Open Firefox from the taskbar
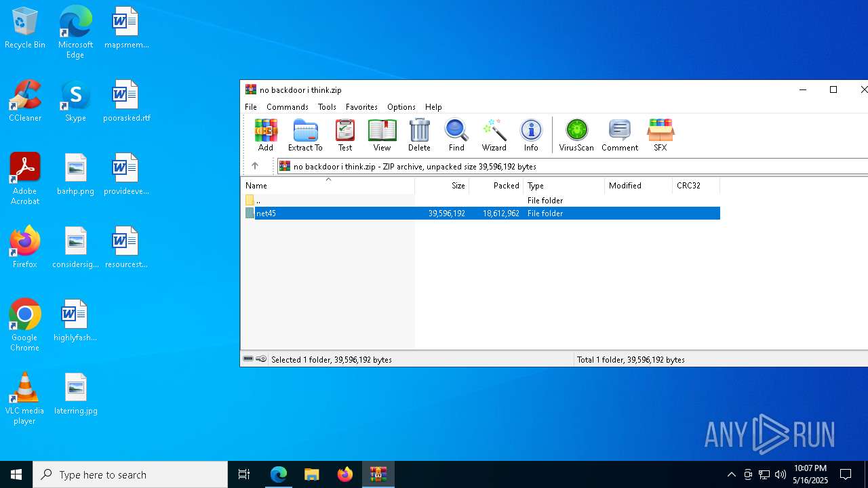Image resolution: width=868 pixels, height=488 pixels. [344, 474]
